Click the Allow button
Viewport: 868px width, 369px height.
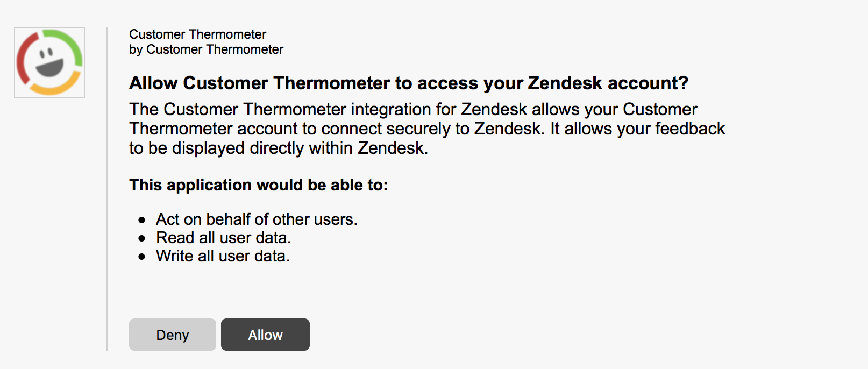(265, 335)
